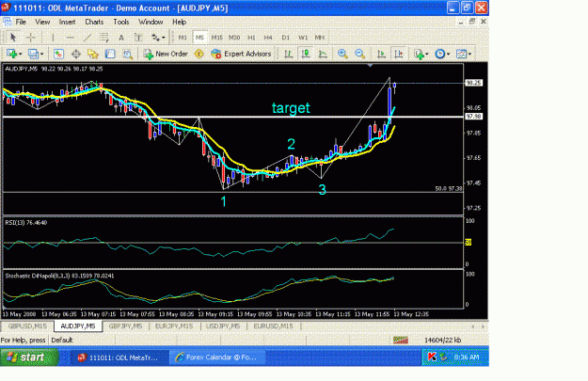This screenshot has width=588, height=381.
Task: Choose the trendline drawing tool
Action: point(87,37)
